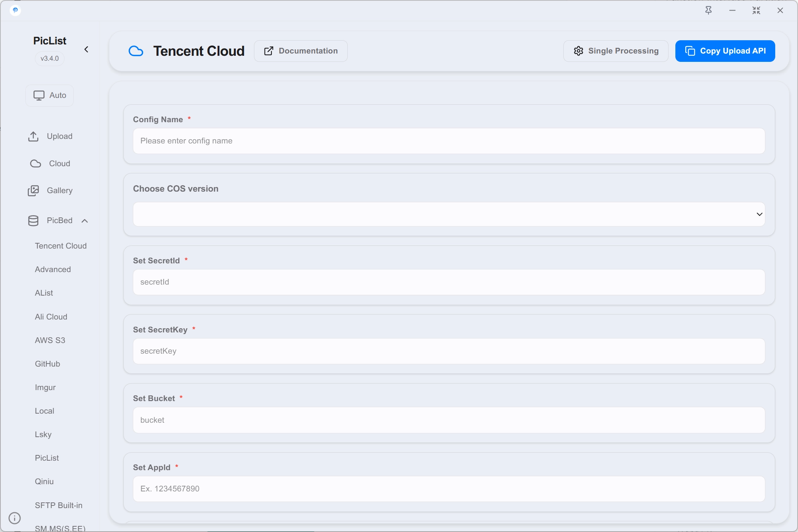
Task: Click the mini window shrink icon
Action: [x=756, y=10]
